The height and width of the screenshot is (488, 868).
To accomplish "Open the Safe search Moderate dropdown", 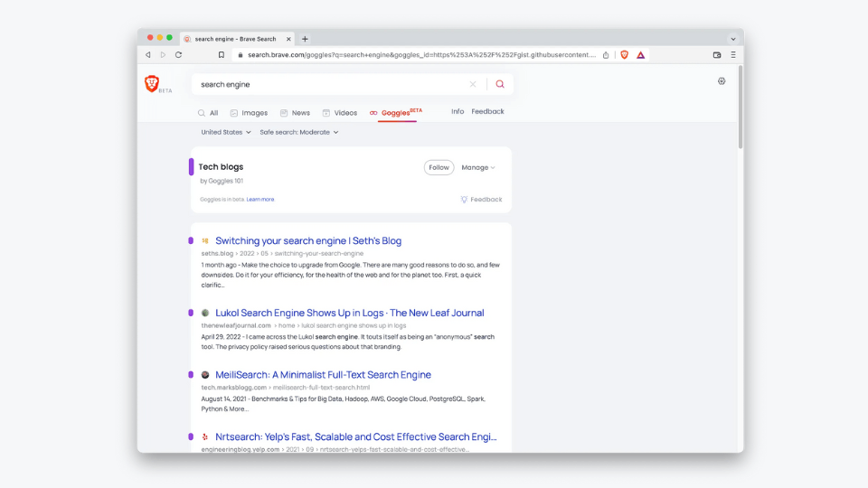I will 299,132.
